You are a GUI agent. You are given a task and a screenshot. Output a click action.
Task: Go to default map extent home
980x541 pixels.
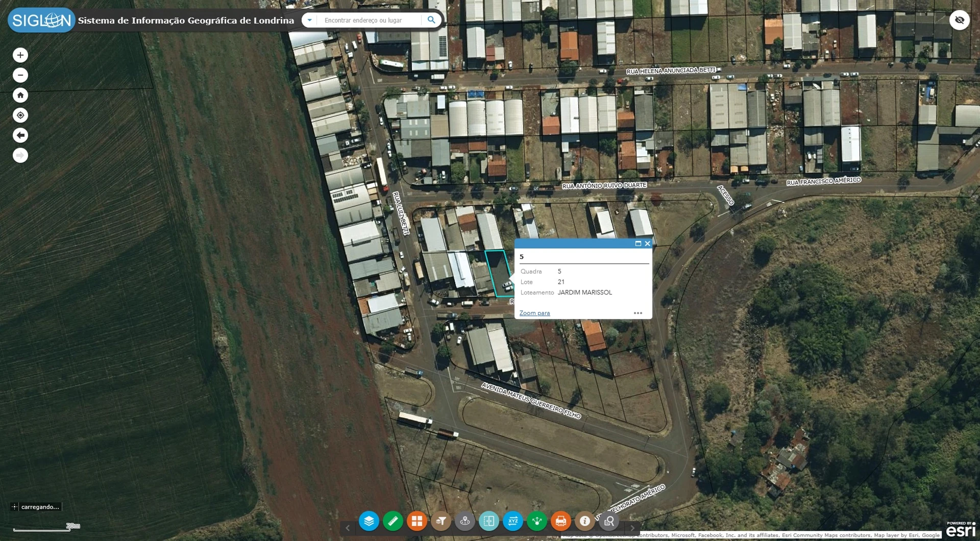[20, 95]
